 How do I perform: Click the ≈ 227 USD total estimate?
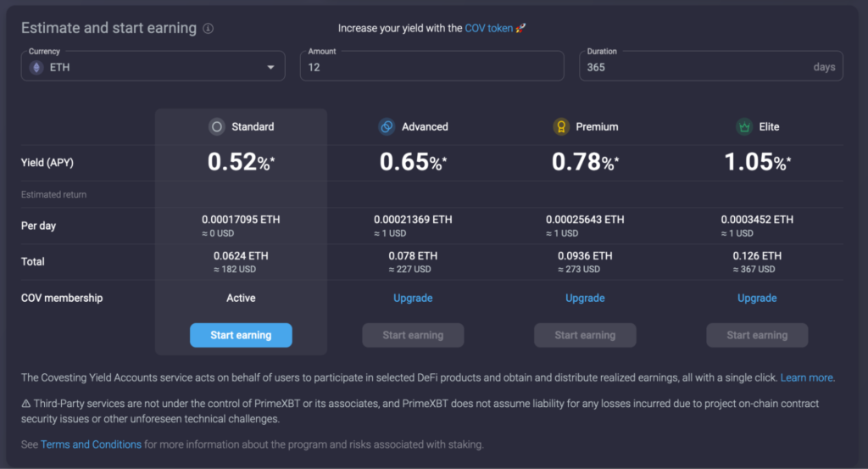coord(409,270)
